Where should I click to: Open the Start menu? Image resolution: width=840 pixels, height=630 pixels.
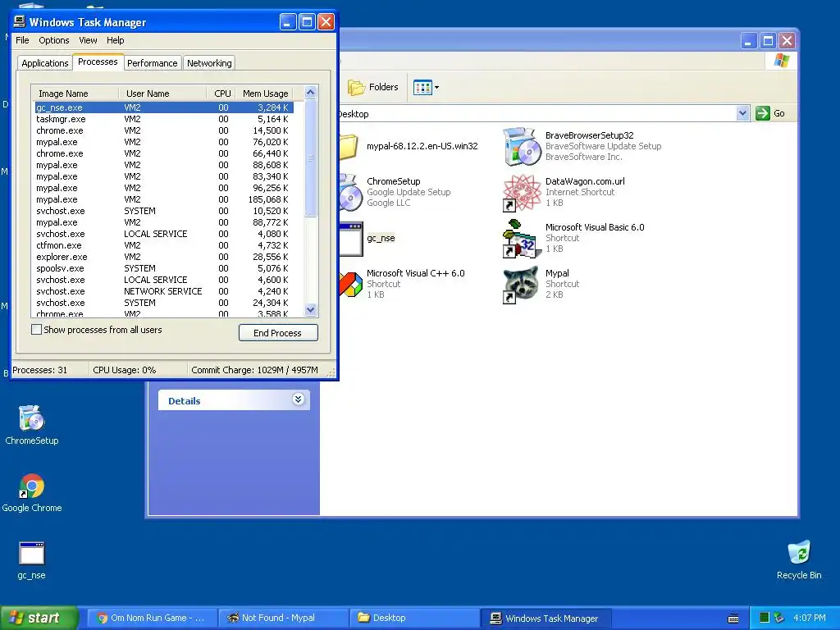pyautogui.click(x=39, y=618)
